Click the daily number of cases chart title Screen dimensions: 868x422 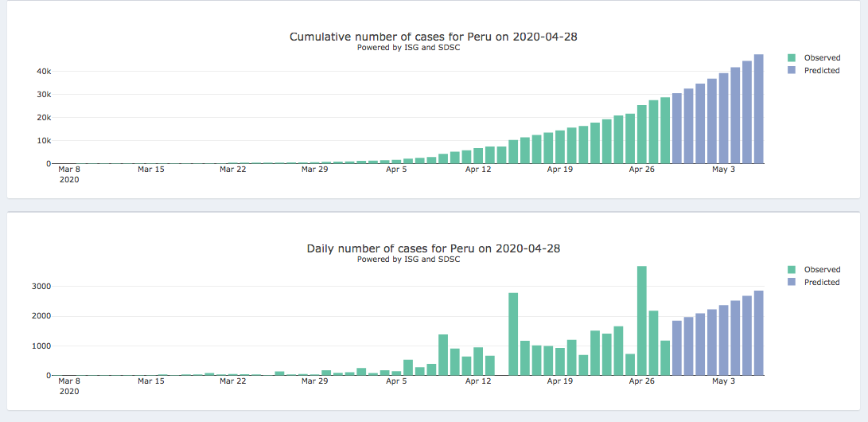click(433, 248)
